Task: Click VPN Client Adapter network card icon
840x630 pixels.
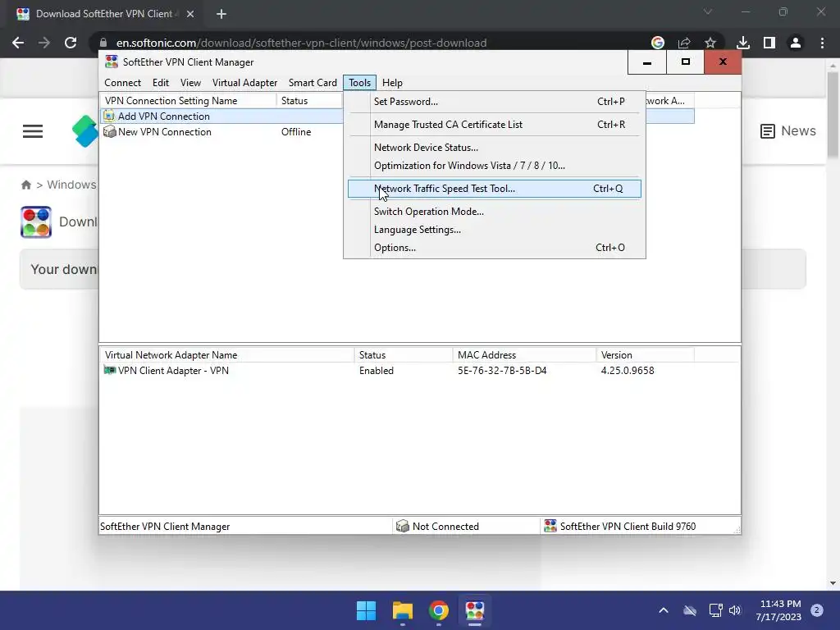Action: (x=109, y=370)
